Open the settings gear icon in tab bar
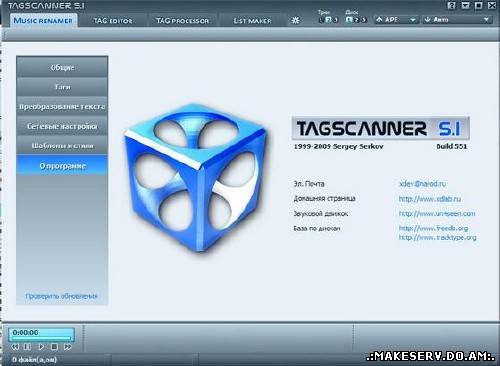Screen dimensions: 500x366 point(295,20)
